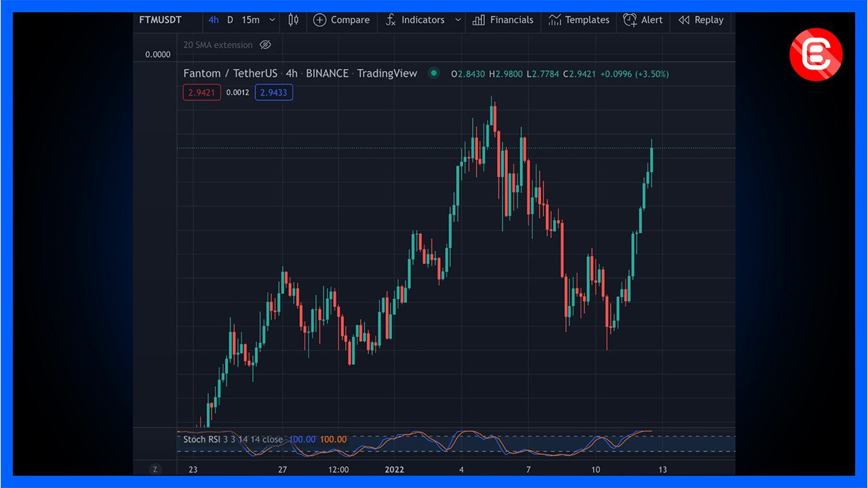Open the Financials menu
Screen dimensions: 868x488
click(x=503, y=20)
